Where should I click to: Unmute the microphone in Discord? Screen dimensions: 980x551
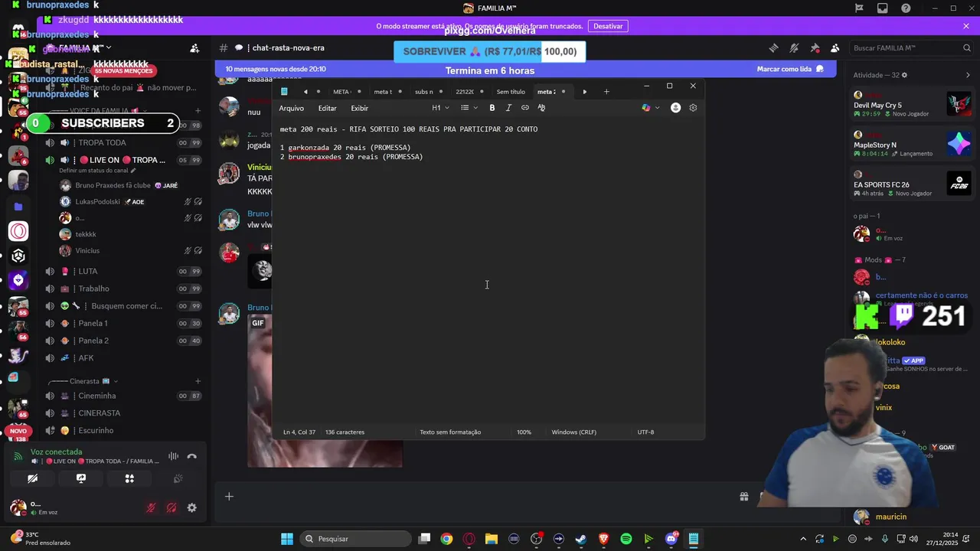click(x=151, y=507)
